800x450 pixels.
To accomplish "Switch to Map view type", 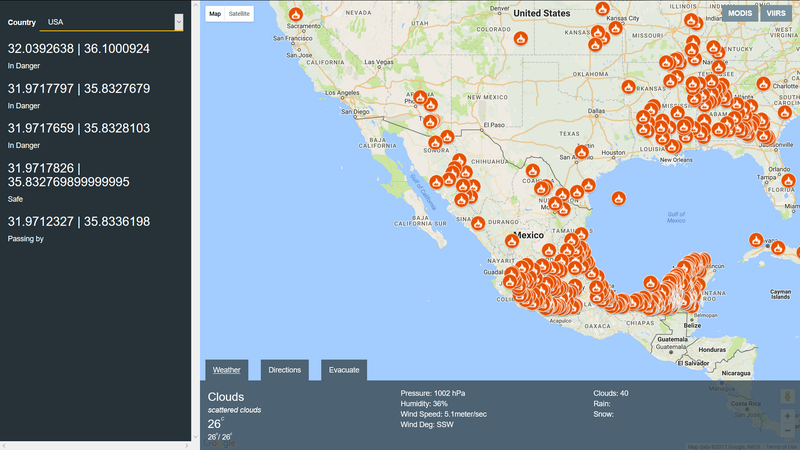I will (x=214, y=13).
